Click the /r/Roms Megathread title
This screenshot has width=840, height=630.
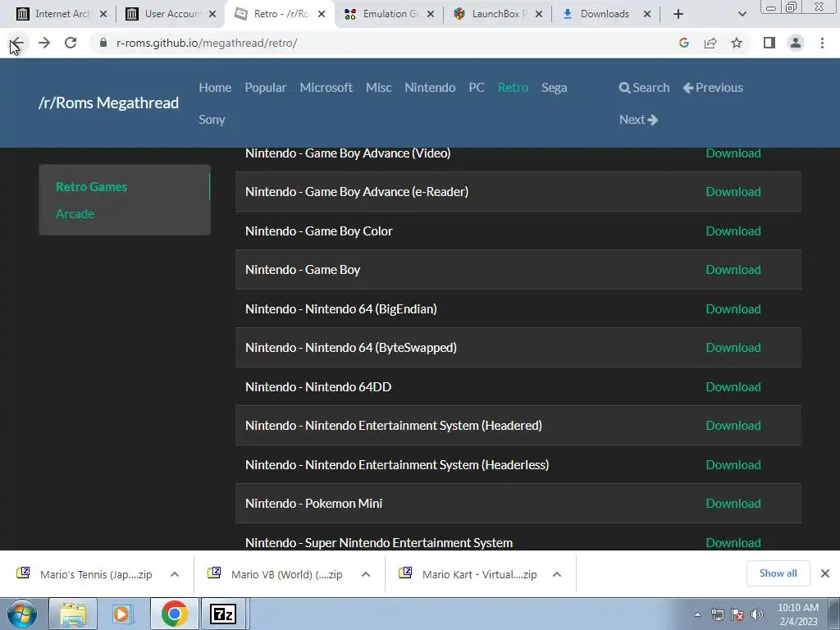109,103
